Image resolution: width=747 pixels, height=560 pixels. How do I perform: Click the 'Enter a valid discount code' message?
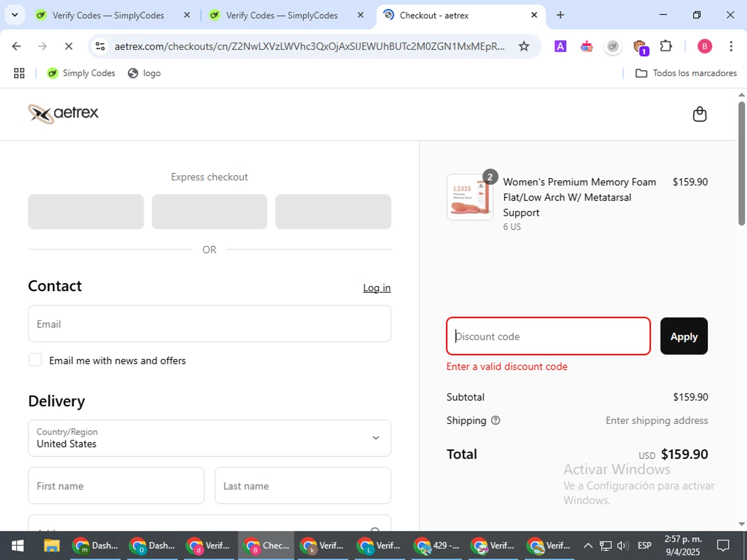(x=507, y=366)
